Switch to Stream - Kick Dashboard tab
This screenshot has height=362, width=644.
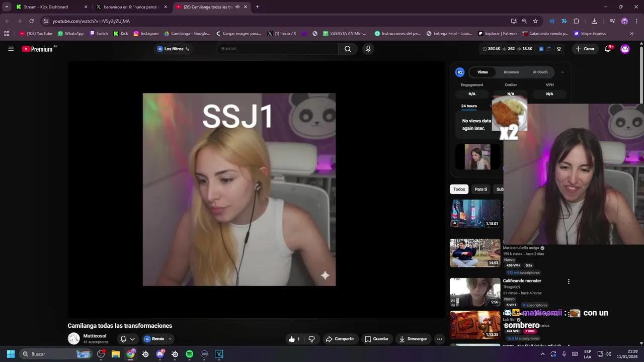(x=51, y=7)
